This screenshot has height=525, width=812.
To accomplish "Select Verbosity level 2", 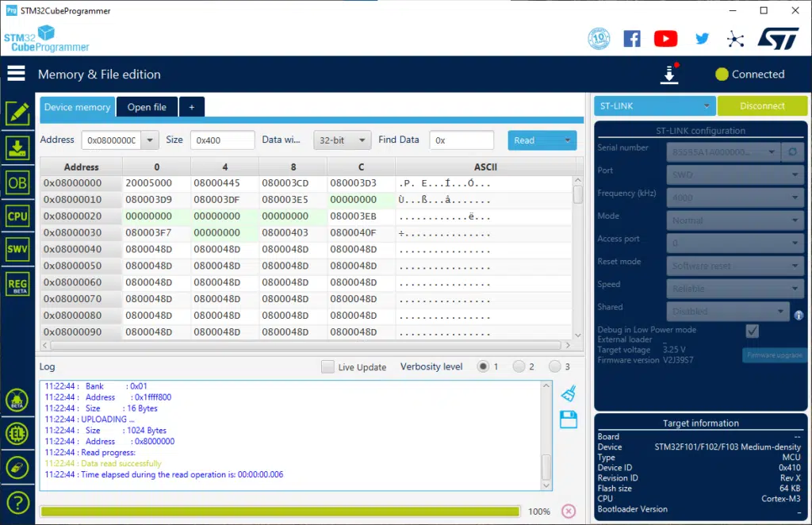I will (519, 366).
